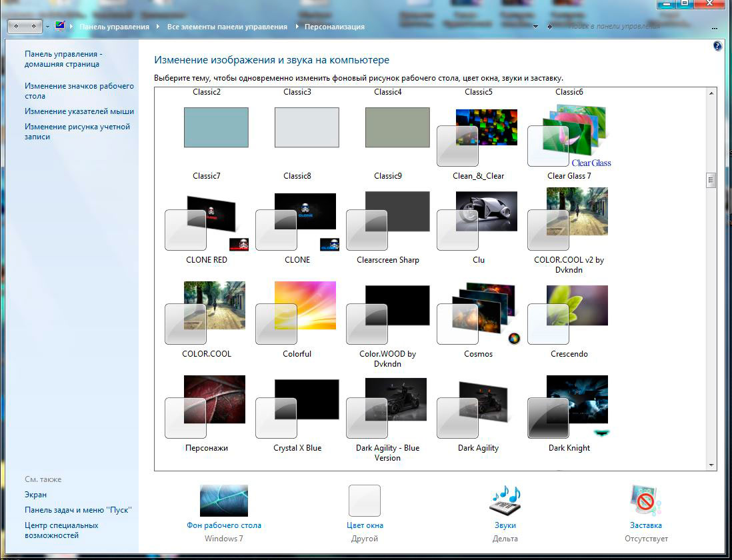Select the Персонажи theme
This screenshot has width=732, height=560.
click(x=205, y=407)
